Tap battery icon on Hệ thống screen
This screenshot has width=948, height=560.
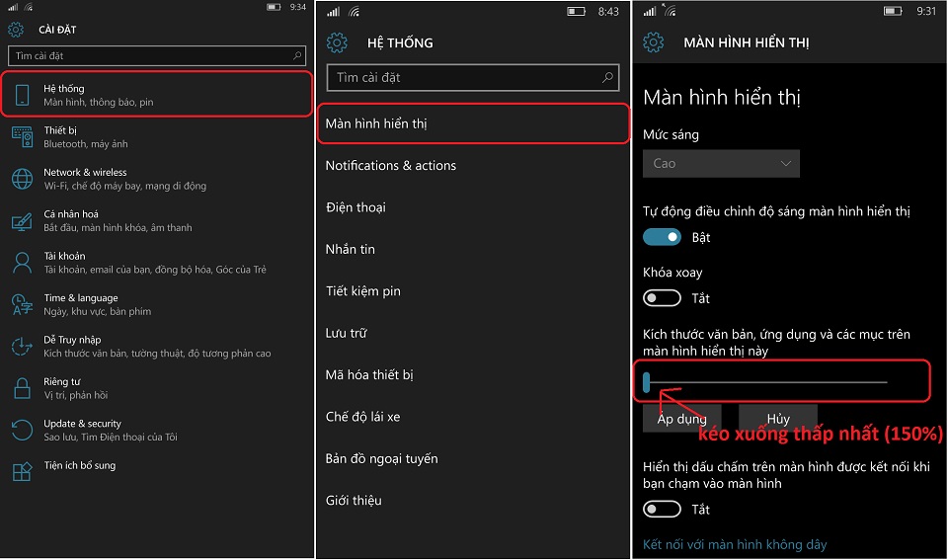point(576,12)
